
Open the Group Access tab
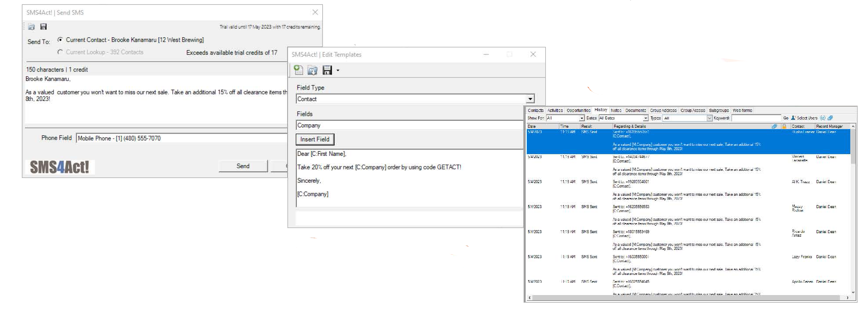pos(693,111)
